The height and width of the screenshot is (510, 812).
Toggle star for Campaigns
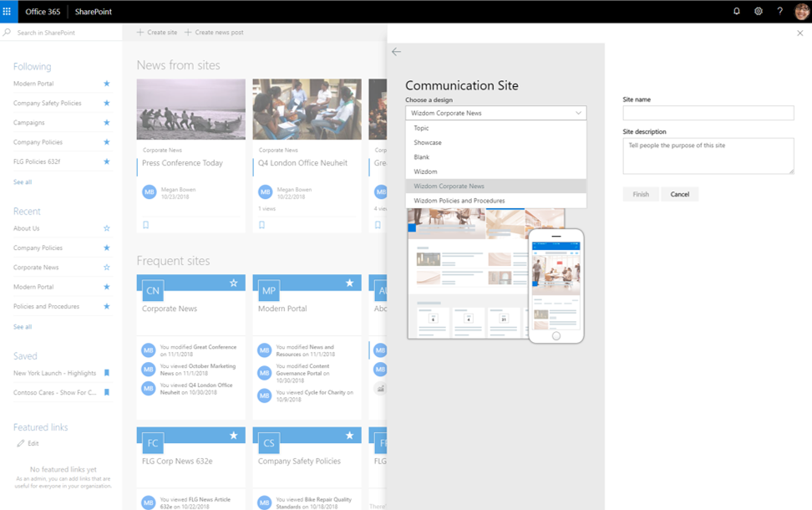[107, 123]
